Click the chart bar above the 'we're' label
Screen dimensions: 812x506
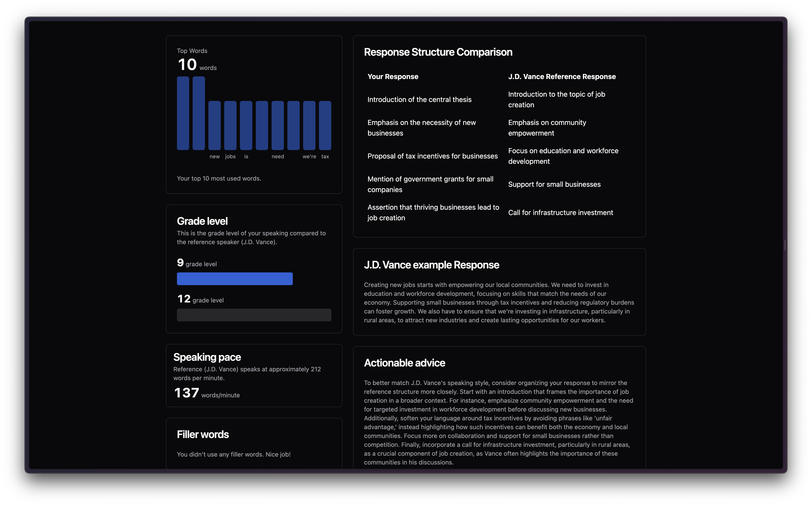[309, 125]
